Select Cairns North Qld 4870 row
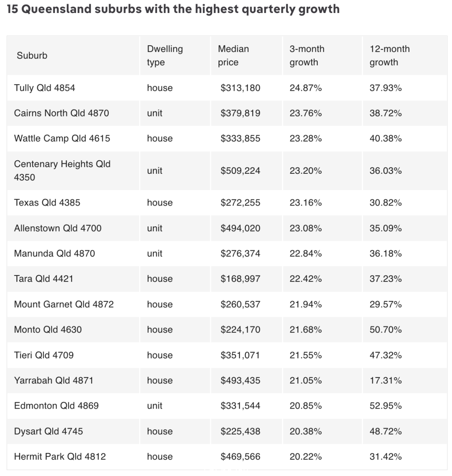 pos(227,113)
